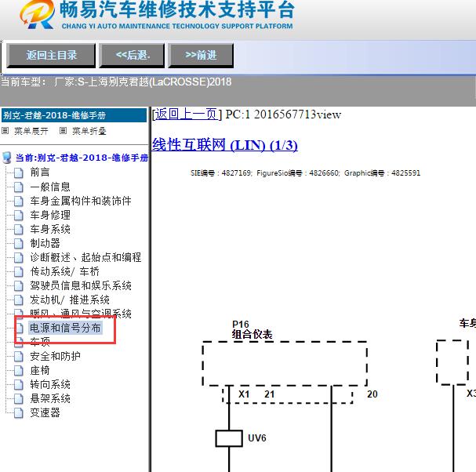Open the 变速器 section
The image size is (476, 472).
[45, 412]
